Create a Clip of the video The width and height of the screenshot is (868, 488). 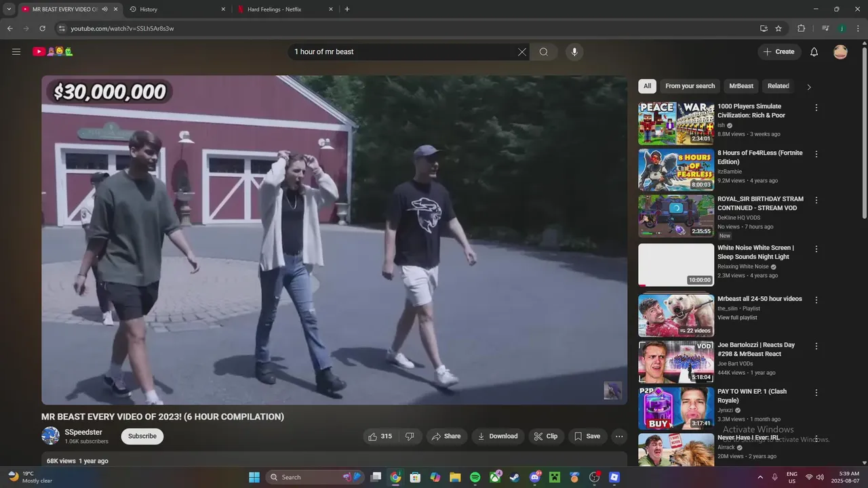[546, 436]
